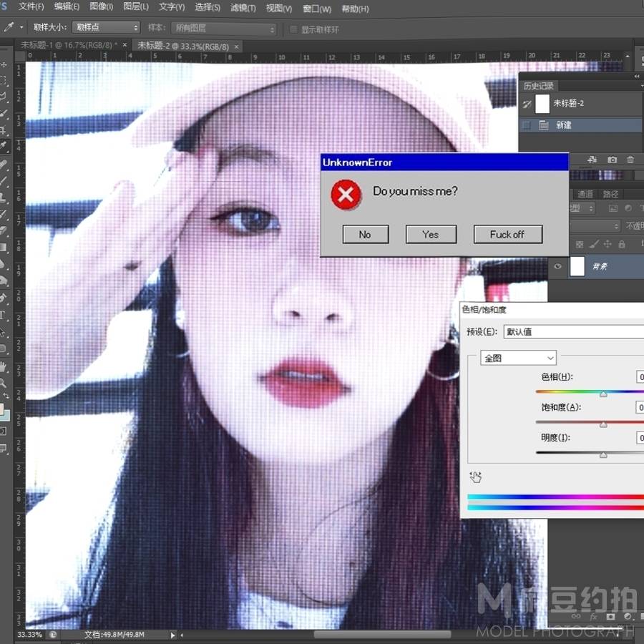Viewport: 644px width, 644px height.
Task: Select the Lasso tool
Action: [4, 97]
